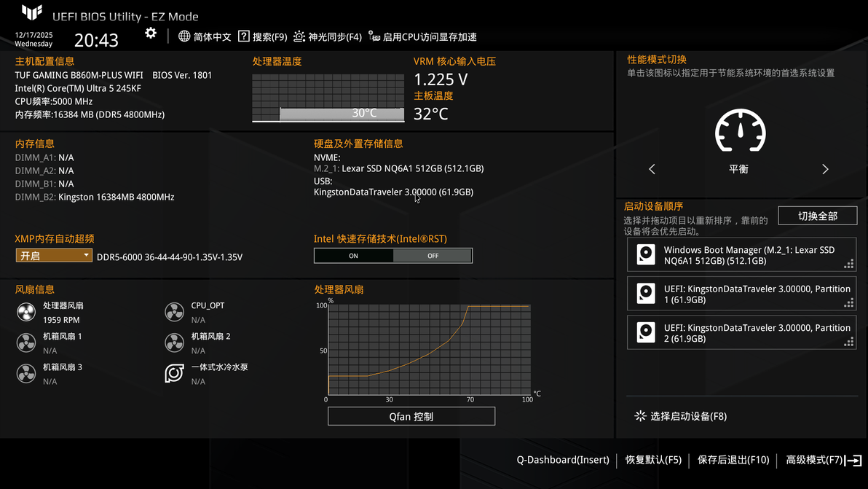The width and height of the screenshot is (868, 489).
Task: Click the 1959 RPM fan speed value
Action: (x=61, y=320)
